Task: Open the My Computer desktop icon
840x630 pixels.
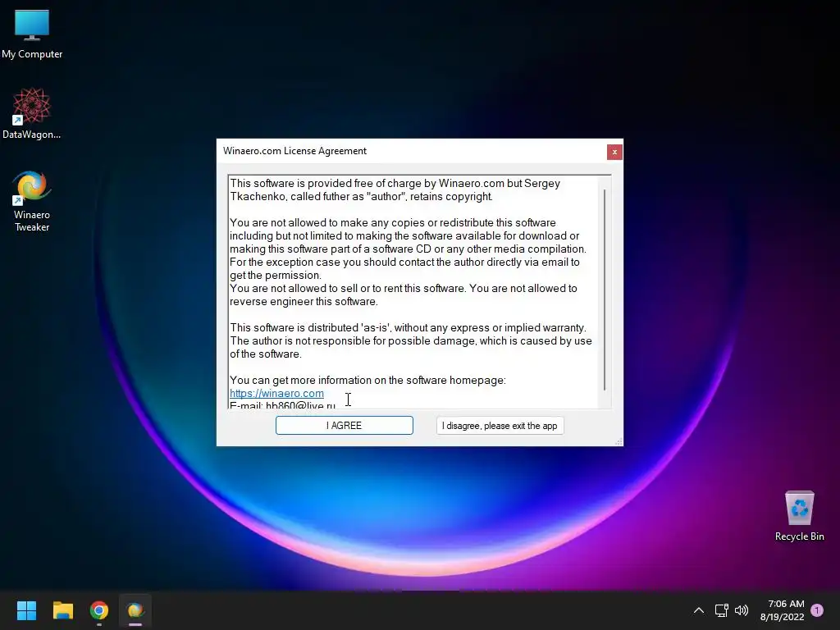Action: [x=32, y=34]
